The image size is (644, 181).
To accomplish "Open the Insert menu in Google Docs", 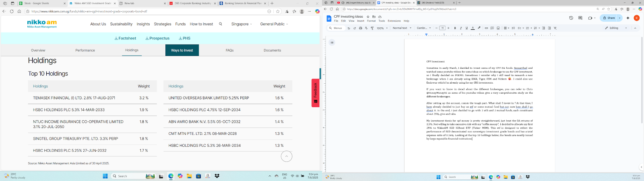I will pyautogui.click(x=361, y=21).
